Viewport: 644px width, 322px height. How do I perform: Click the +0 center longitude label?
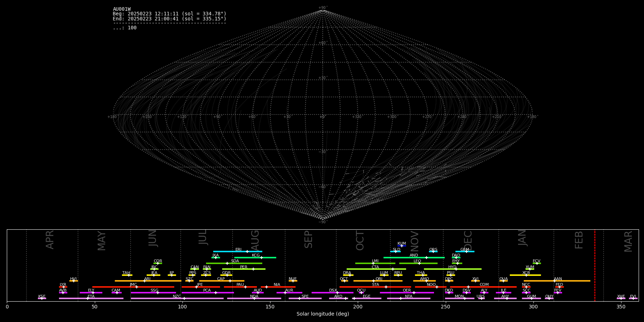(322, 117)
